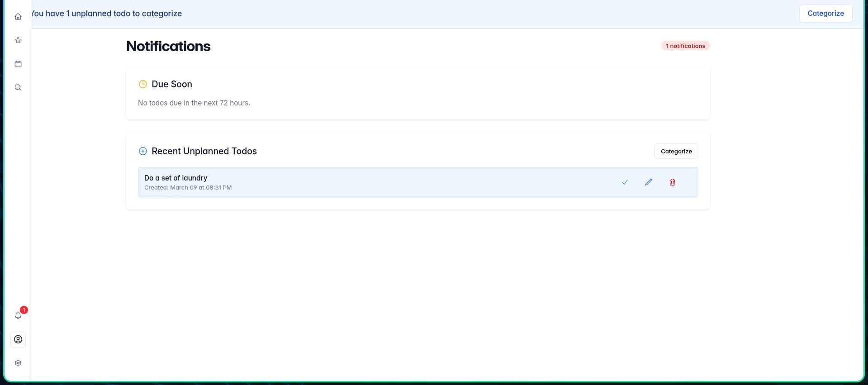868x385 pixels.
Task: Mark laundry todo complete with green checkmark
Action: [625, 182]
